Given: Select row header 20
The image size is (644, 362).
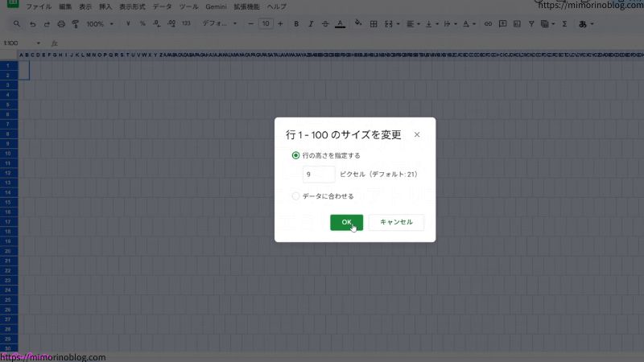Looking at the screenshot, I should tap(9, 251).
